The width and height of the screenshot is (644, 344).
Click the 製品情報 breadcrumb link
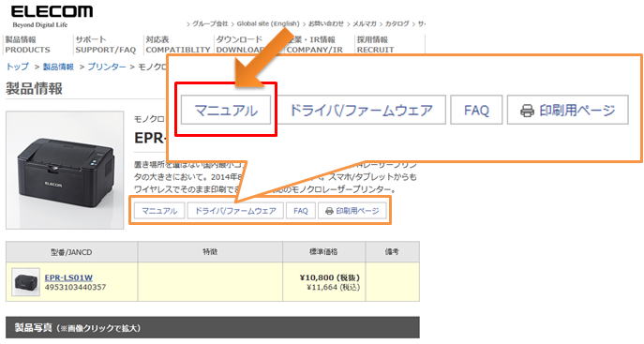pos(58,67)
